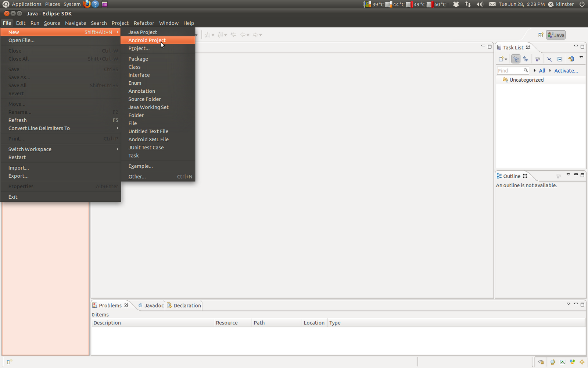
Task: Click the help icon in top panel
Action: [x=95, y=4]
